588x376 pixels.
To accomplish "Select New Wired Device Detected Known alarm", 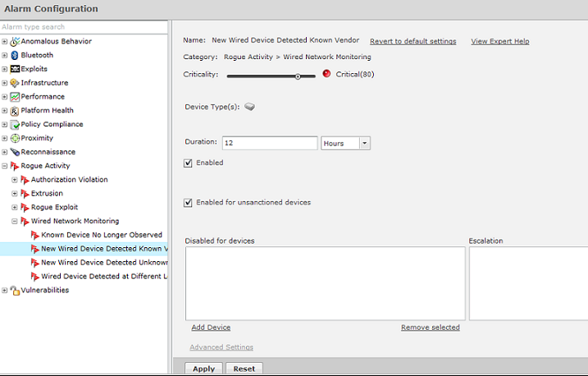I will [x=104, y=249].
